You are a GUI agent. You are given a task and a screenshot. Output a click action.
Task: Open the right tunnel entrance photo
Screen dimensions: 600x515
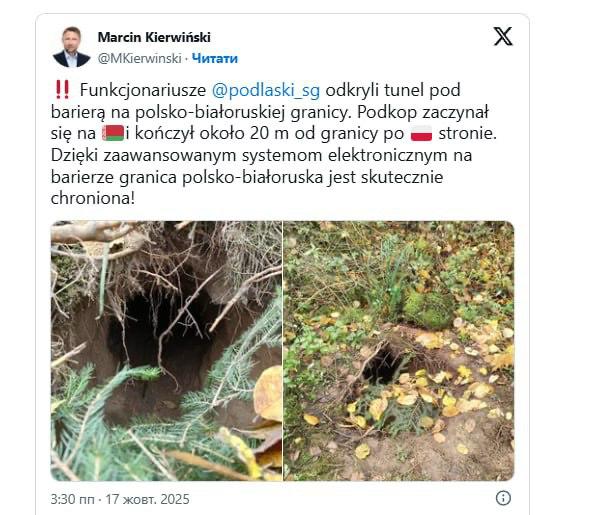[x=399, y=351]
